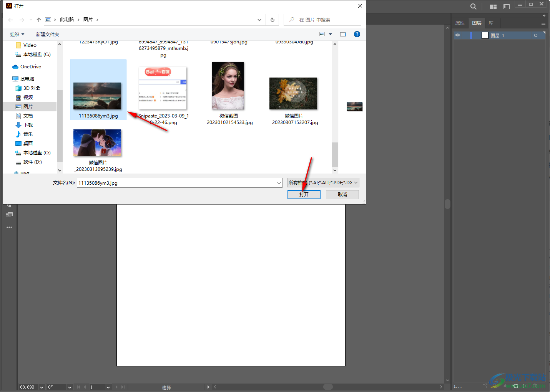Open the Layers panel hamburger menu
The image size is (550, 392).
pyautogui.click(x=543, y=23)
